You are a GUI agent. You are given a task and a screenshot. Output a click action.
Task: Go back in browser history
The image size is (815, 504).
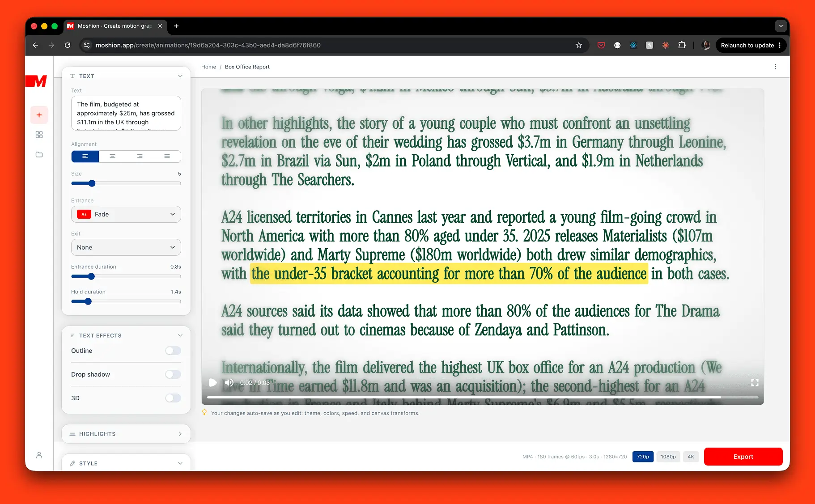pyautogui.click(x=35, y=45)
